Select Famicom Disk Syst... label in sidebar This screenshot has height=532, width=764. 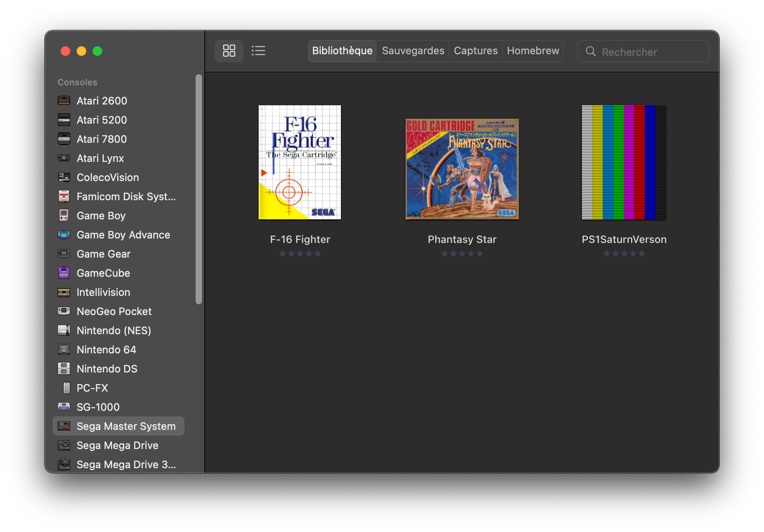pos(126,197)
